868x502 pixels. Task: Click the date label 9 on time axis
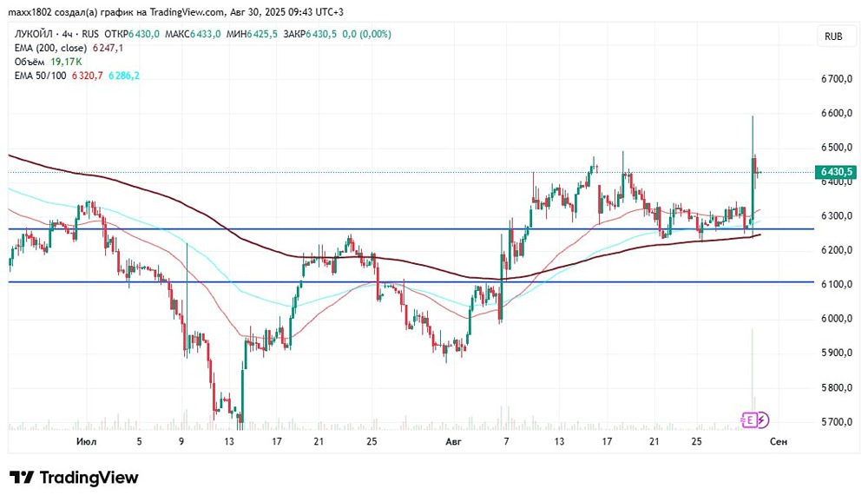click(181, 441)
